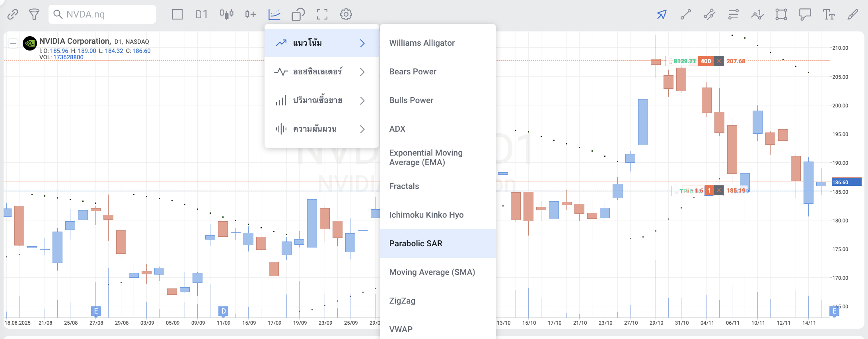
Task: Add Bulls Power indicator
Action: [438, 100]
